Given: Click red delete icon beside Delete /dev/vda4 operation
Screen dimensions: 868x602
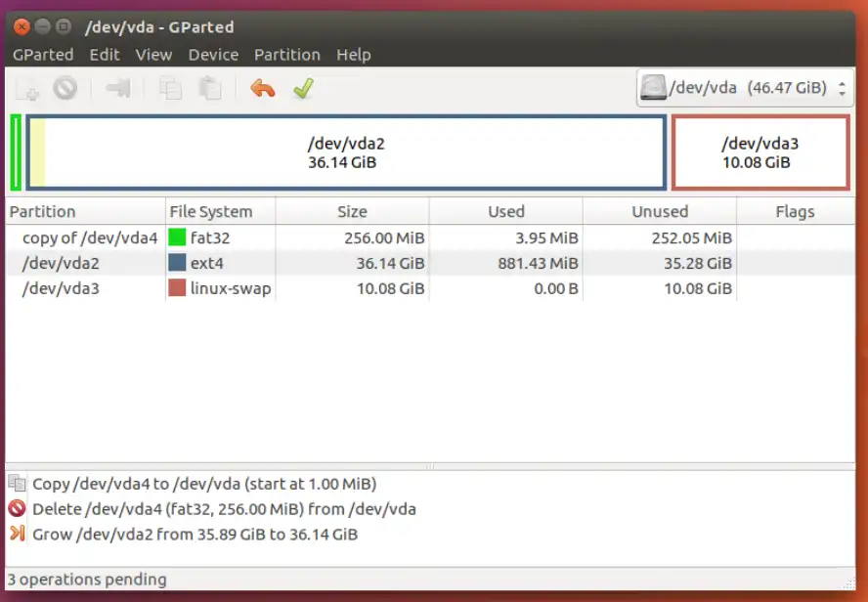Looking at the screenshot, I should click(x=18, y=508).
